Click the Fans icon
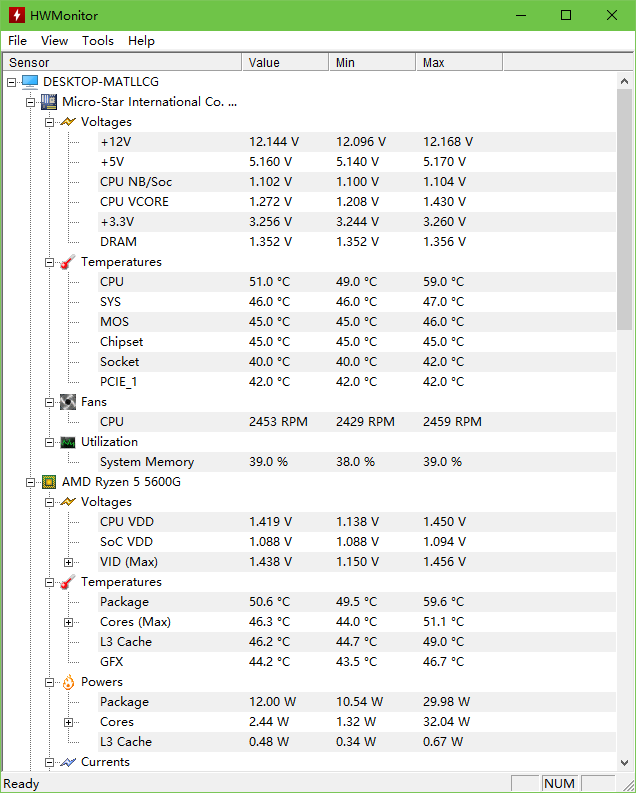Image resolution: width=636 pixels, height=793 pixels. (68, 402)
